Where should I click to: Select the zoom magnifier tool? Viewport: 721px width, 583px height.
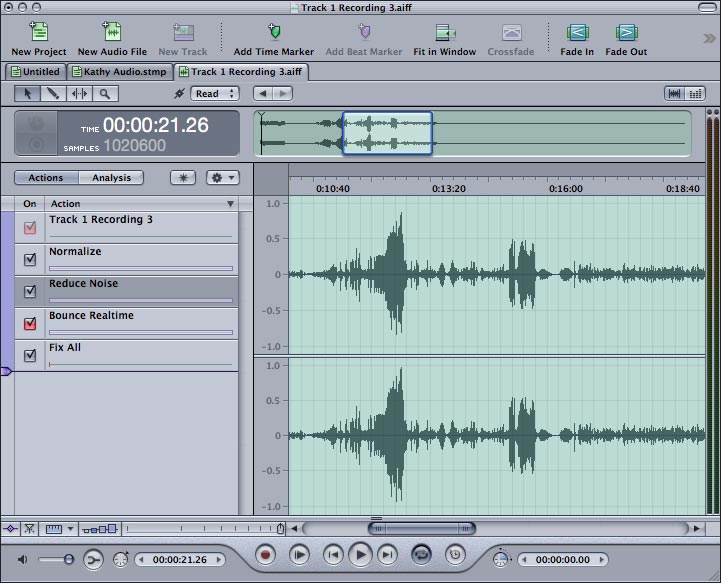(x=104, y=93)
